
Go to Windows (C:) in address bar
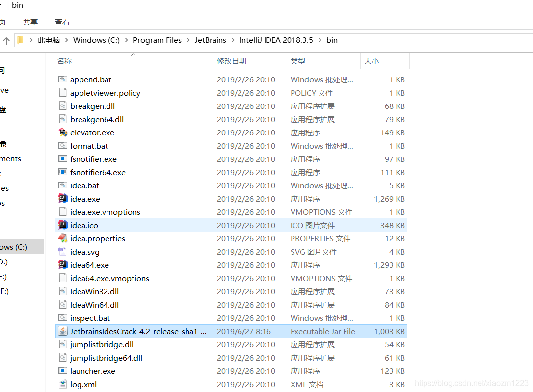(x=97, y=40)
